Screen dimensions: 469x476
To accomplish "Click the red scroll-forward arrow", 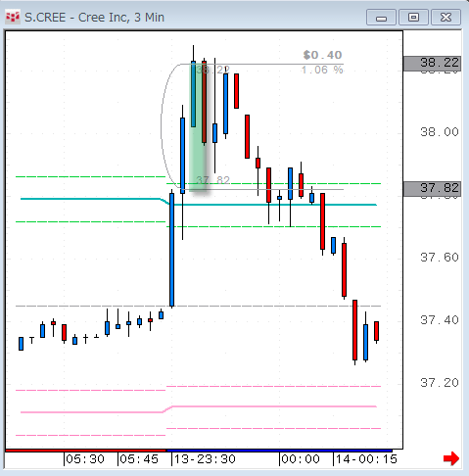I will tap(451, 458).
